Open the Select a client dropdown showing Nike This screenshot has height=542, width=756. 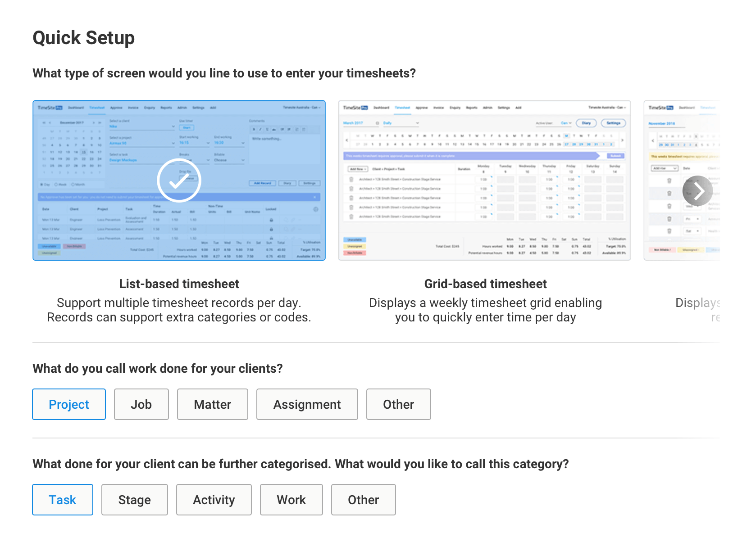point(142,126)
